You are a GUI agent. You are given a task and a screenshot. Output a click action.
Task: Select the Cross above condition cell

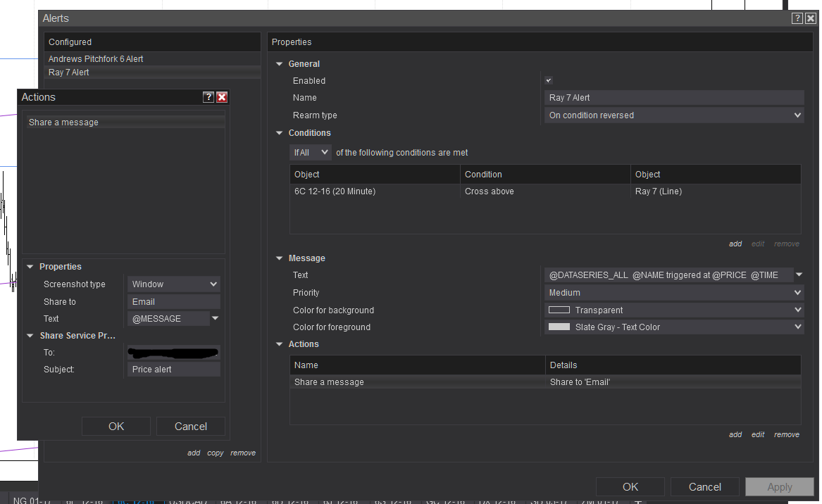(545, 191)
